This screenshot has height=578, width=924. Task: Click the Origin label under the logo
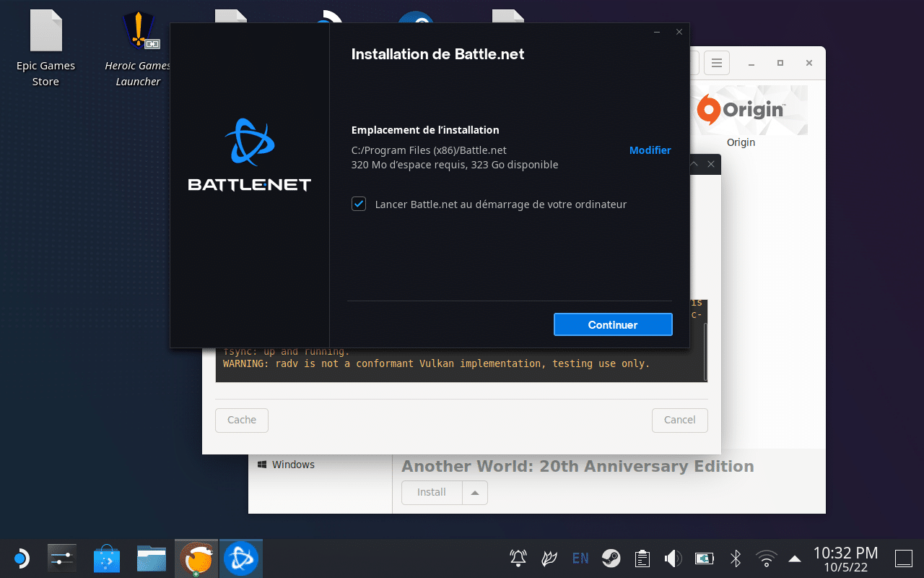click(741, 142)
